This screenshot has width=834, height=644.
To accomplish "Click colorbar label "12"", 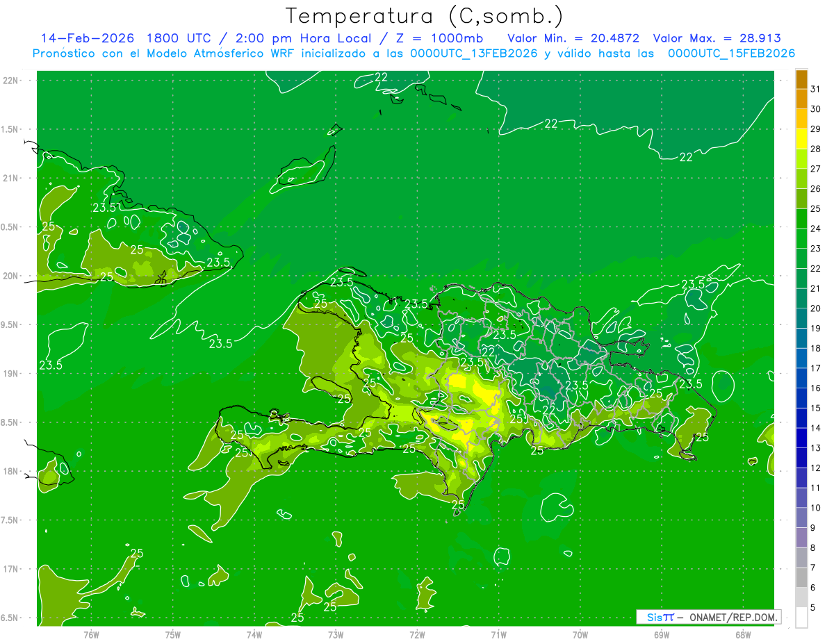I will (x=816, y=468).
